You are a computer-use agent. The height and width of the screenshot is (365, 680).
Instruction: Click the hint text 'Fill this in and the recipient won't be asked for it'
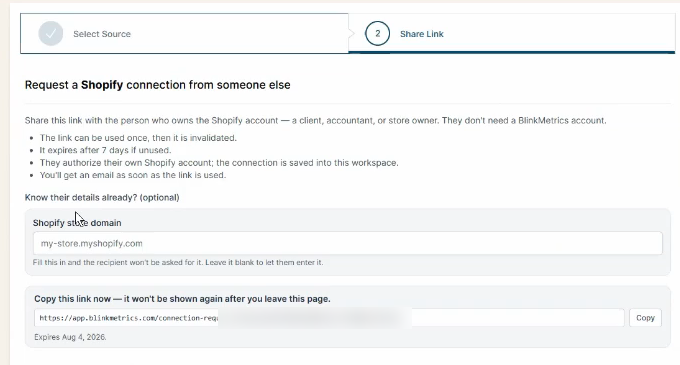178,262
